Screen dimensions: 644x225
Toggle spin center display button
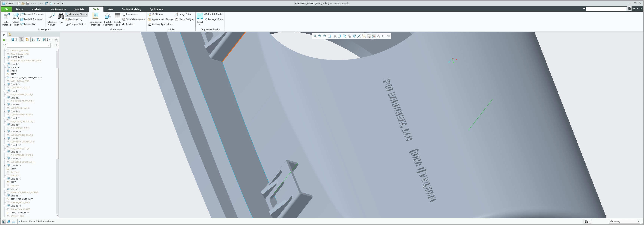(x=373, y=36)
